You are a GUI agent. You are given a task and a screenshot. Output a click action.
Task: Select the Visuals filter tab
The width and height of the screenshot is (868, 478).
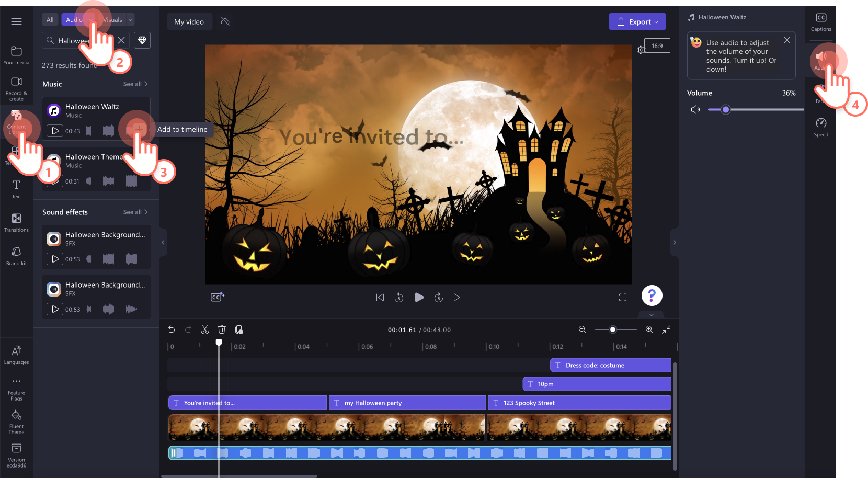(x=112, y=20)
